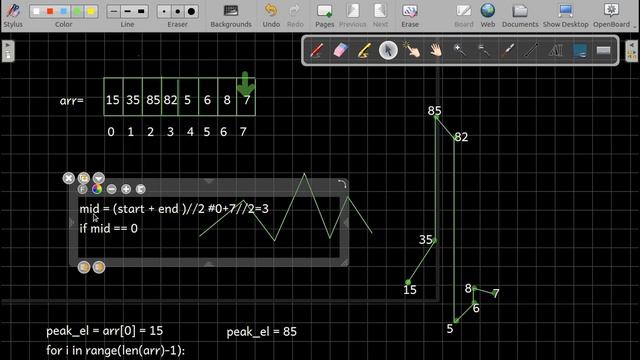Activate the Laser pointer tool
Image resolution: width=640 pixels, height=360 pixels.
pos(508,51)
